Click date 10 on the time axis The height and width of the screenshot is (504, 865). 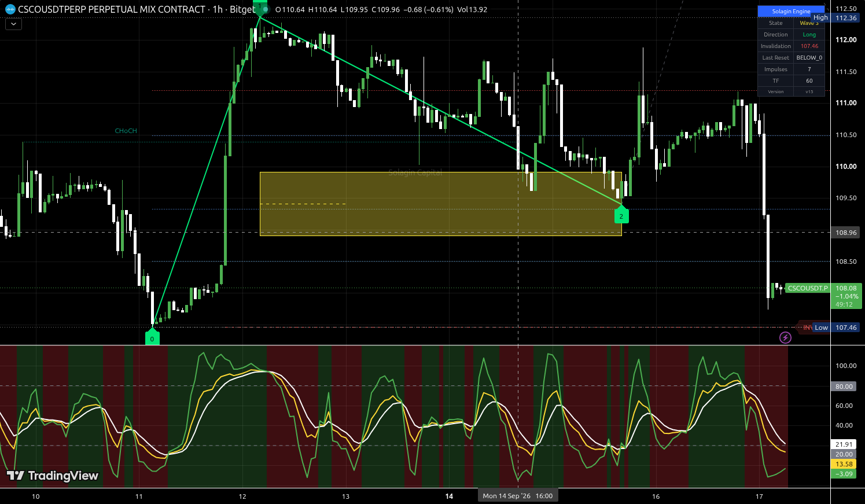(x=36, y=496)
